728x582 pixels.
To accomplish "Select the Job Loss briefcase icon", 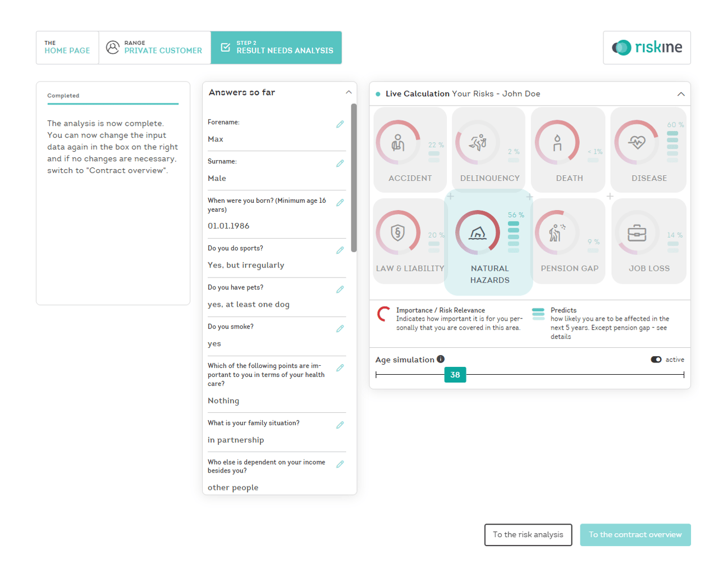I will coord(637,233).
